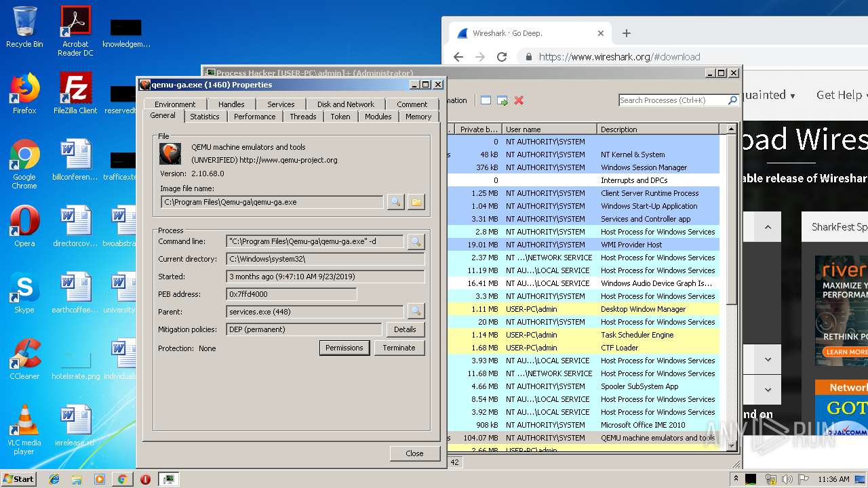Collapse Wireshark page section chevron up
The height and width of the screenshot is (488, 868).
click(768, 227)
